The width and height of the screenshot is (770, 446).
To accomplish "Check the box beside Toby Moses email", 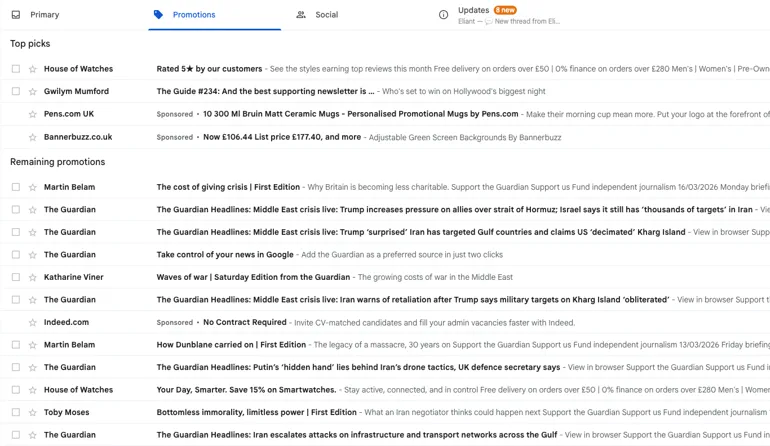I will pyautogui.click(x=16, y=412).
